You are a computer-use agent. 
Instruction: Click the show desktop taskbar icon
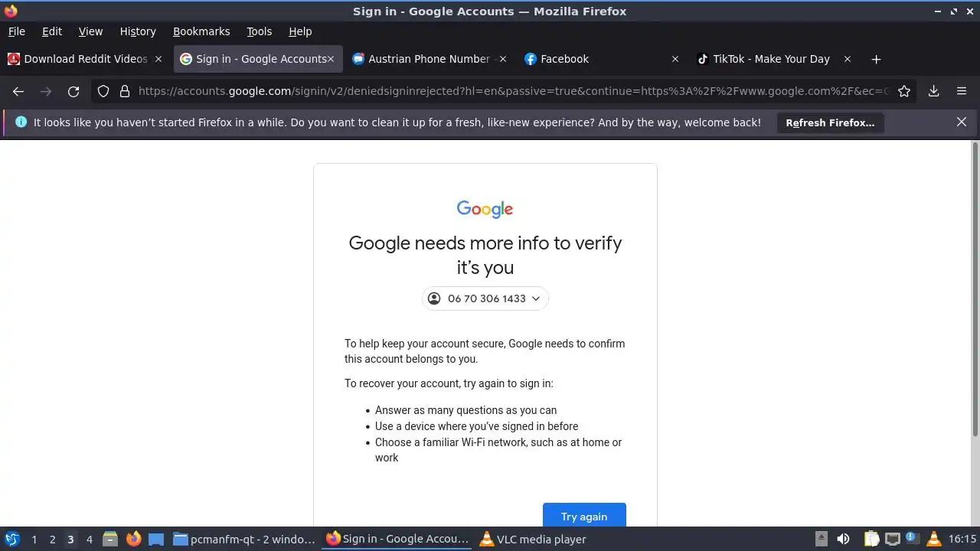click(x=156, y=539)
